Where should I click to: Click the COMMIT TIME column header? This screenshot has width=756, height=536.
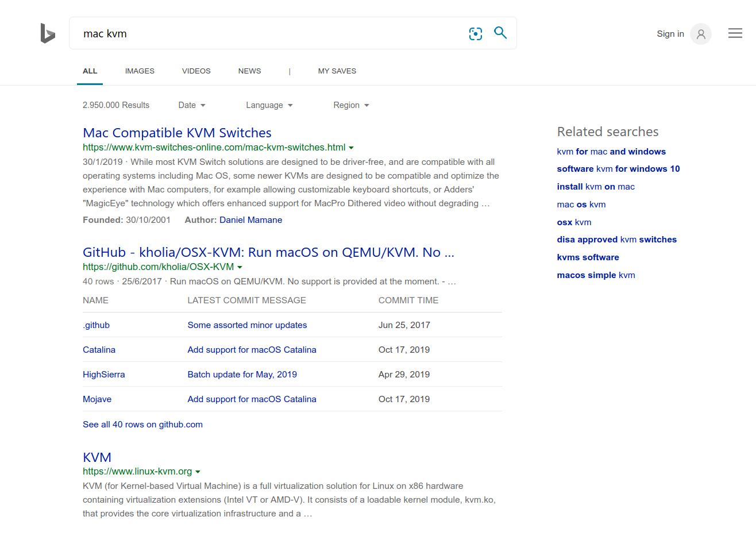click(408, 300)
